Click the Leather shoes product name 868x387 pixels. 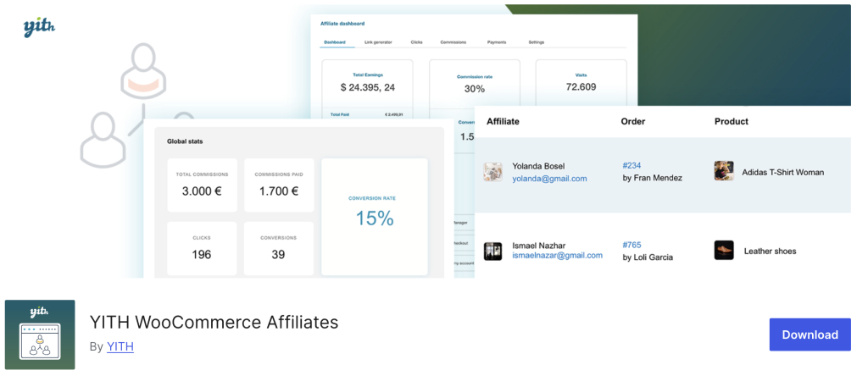tap(770, 251)
